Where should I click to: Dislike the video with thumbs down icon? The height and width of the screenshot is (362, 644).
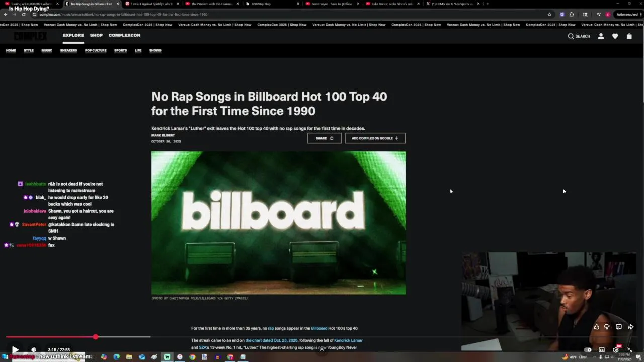click(607, 327)
